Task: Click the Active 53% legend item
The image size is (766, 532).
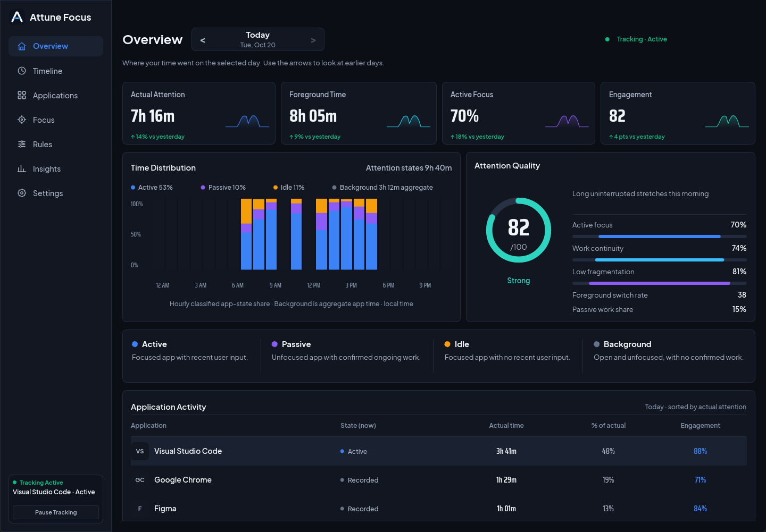Action: tap(152, 188)
